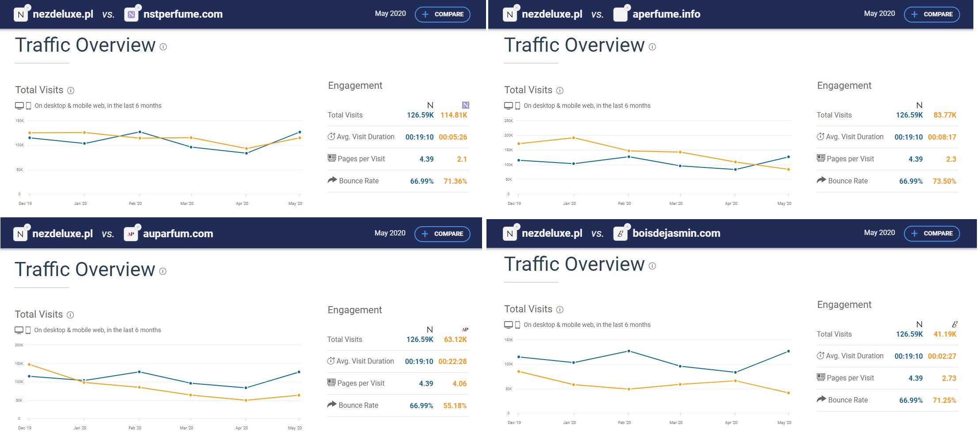The height and width of the screenshot is (440, 980).
Task: Remove boisdejasmin.com using its favicon close x
Action: tap(628, 227)
